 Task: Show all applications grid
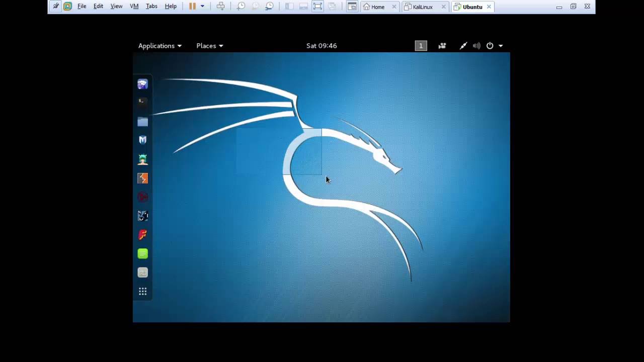[143, 292]
